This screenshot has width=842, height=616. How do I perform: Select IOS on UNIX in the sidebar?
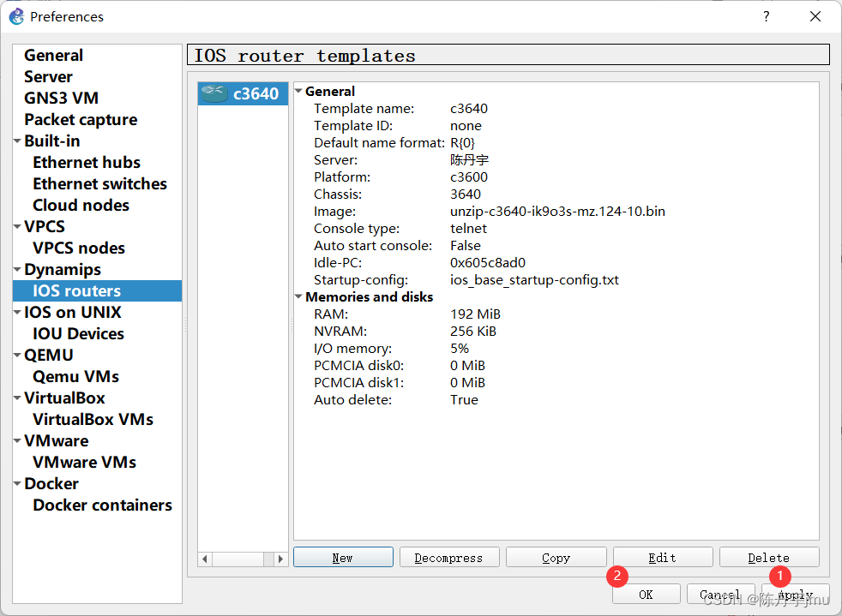coord(73,313)
